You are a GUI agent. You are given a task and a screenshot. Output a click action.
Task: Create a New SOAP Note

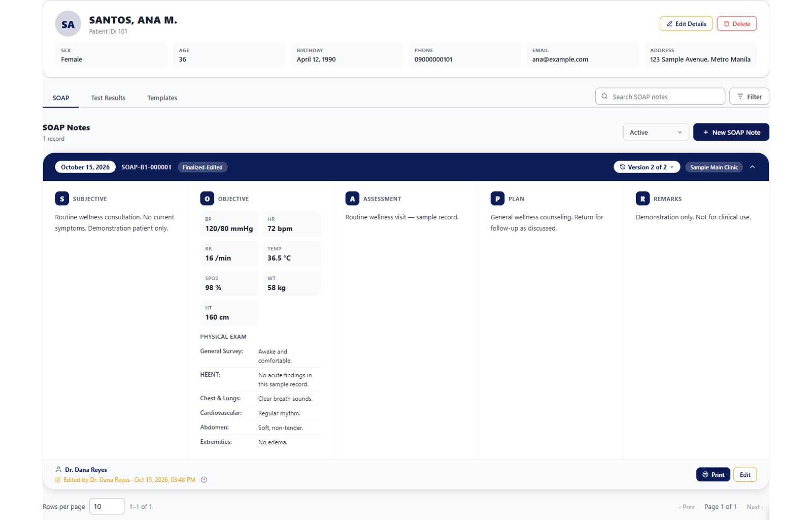pyautogui.click(x=731, y=132)
